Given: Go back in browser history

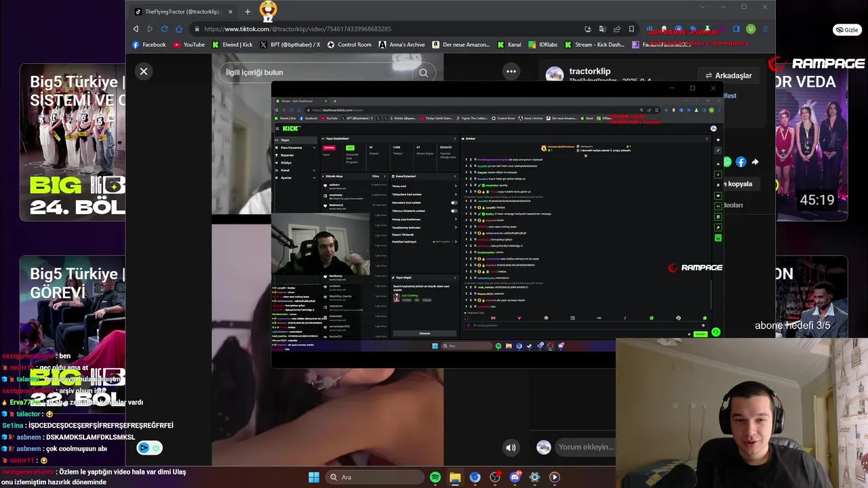Looking at the screenshot, I should tap(136, 29).
